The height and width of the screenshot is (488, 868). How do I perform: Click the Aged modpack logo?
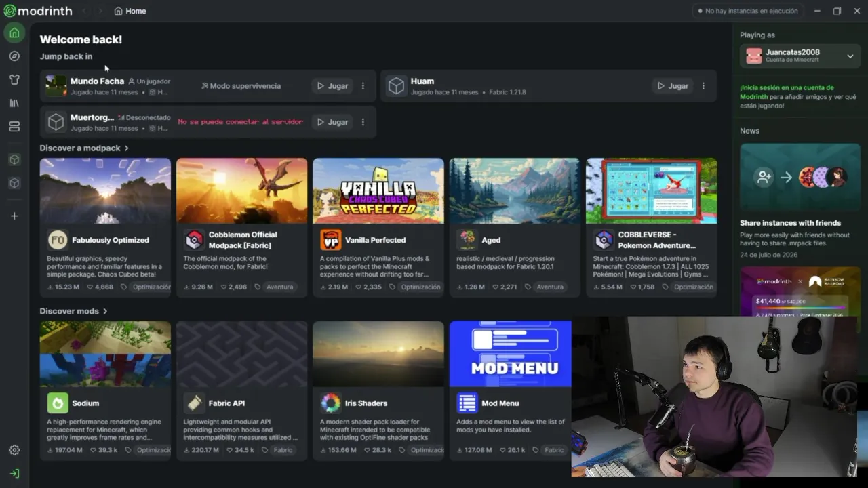467,240
